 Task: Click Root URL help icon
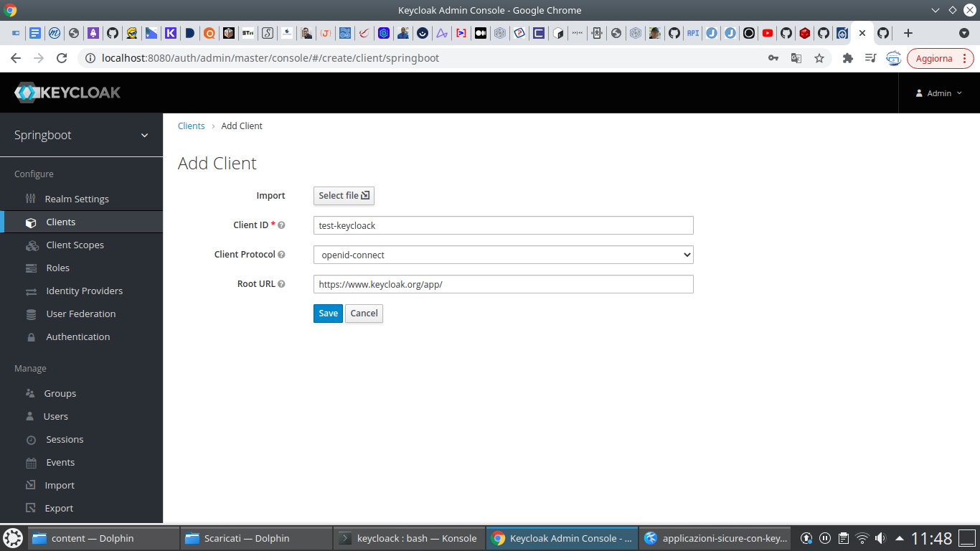pyautogui.click(x=281, y=284)
